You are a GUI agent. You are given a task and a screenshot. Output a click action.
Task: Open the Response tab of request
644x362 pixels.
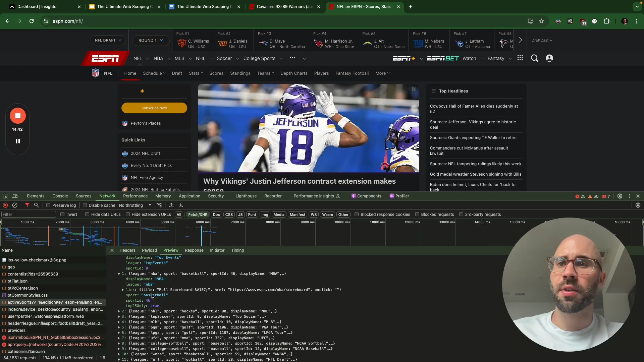pos(194,250)
